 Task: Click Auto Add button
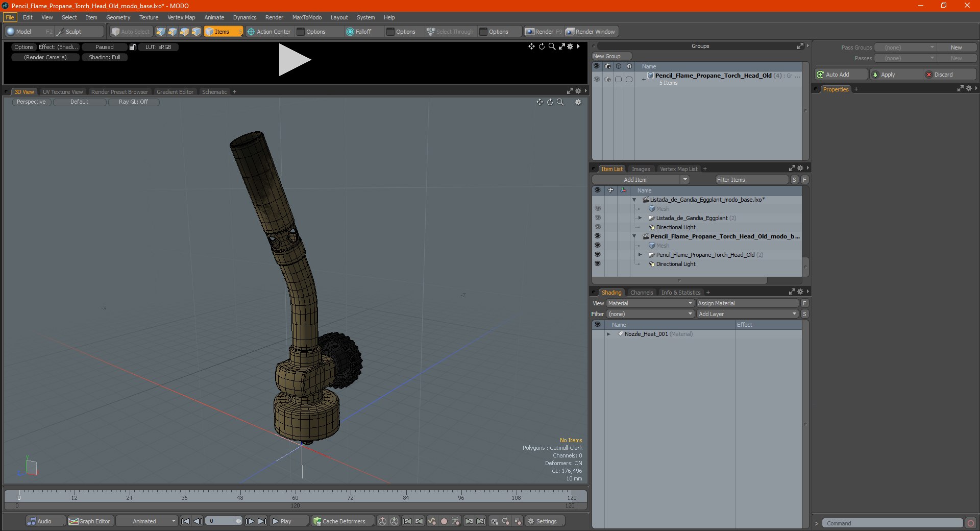(841, 75)
